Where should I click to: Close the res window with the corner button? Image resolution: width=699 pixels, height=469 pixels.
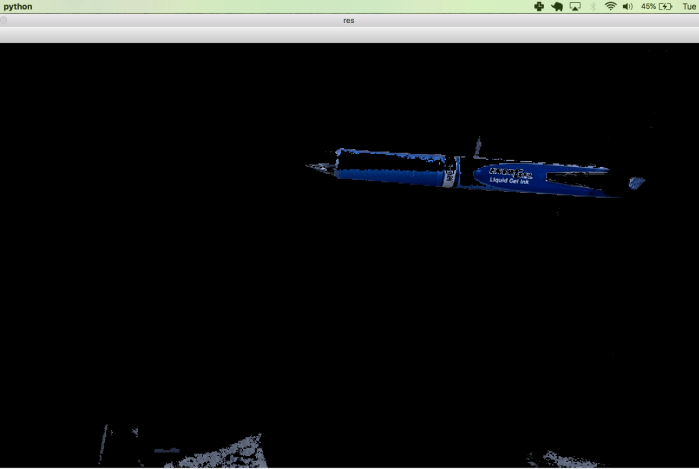pyautogui.click(x=3, y=20)
